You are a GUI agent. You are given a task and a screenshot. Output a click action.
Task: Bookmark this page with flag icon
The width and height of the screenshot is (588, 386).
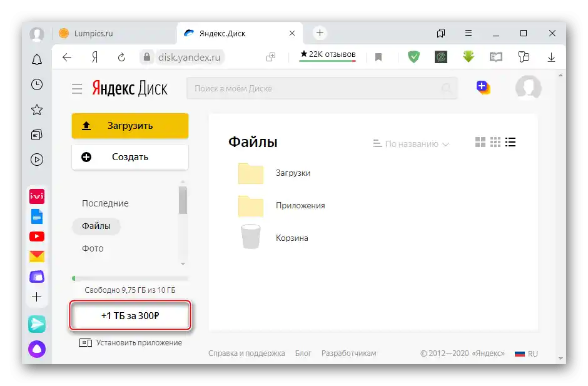coord(378,57)
